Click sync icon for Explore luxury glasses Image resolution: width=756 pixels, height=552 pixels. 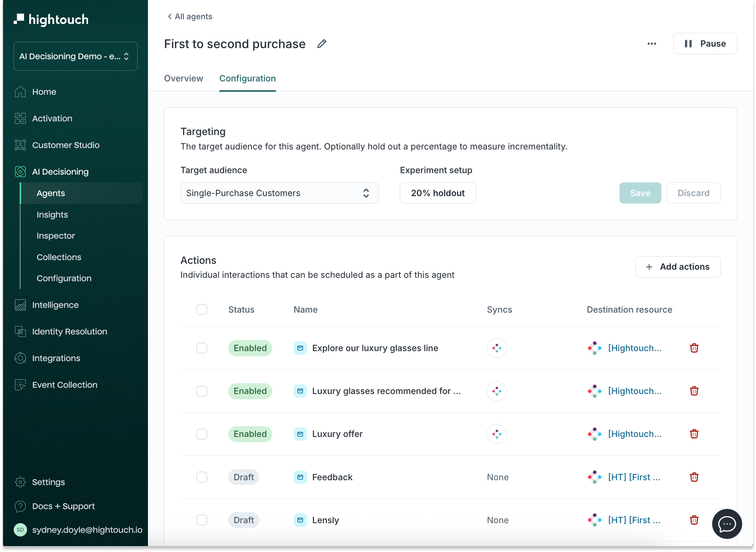point(496,348)
